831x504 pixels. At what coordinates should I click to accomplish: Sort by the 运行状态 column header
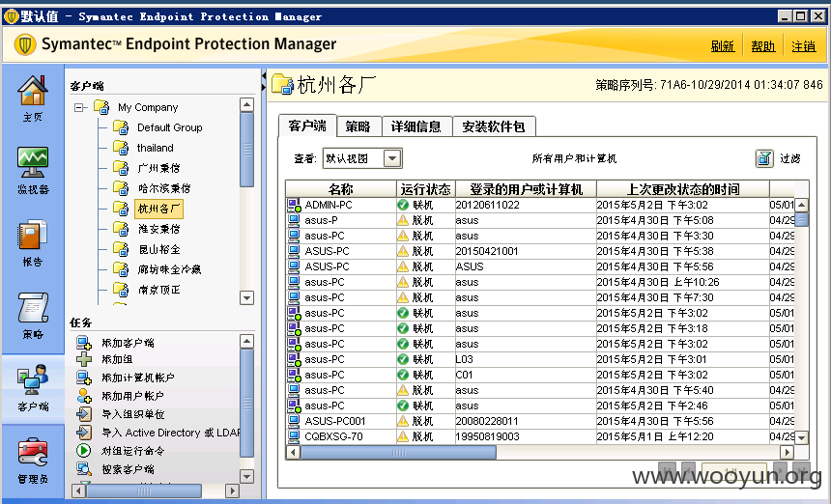tap(425, 189)
